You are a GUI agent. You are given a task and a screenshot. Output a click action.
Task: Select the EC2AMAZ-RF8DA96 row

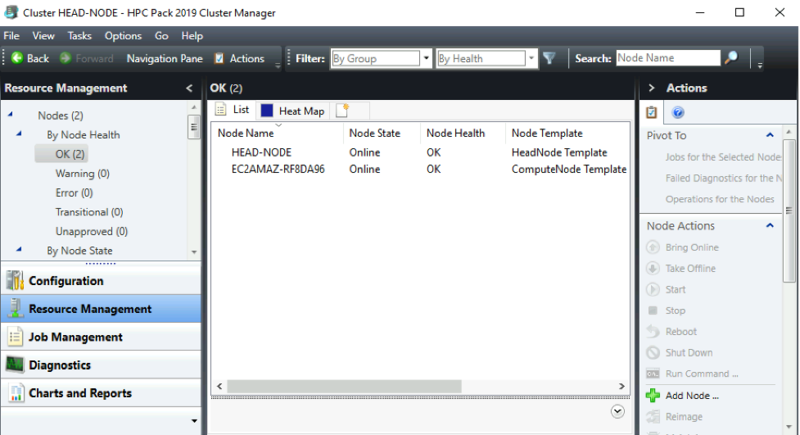421,169
